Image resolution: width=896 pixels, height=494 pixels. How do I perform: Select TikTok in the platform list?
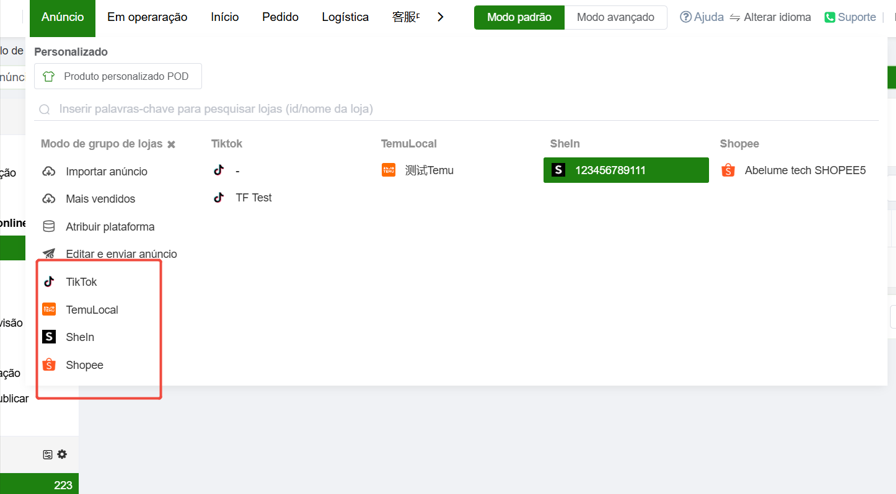pyautogui.click(x=81, y=282)
